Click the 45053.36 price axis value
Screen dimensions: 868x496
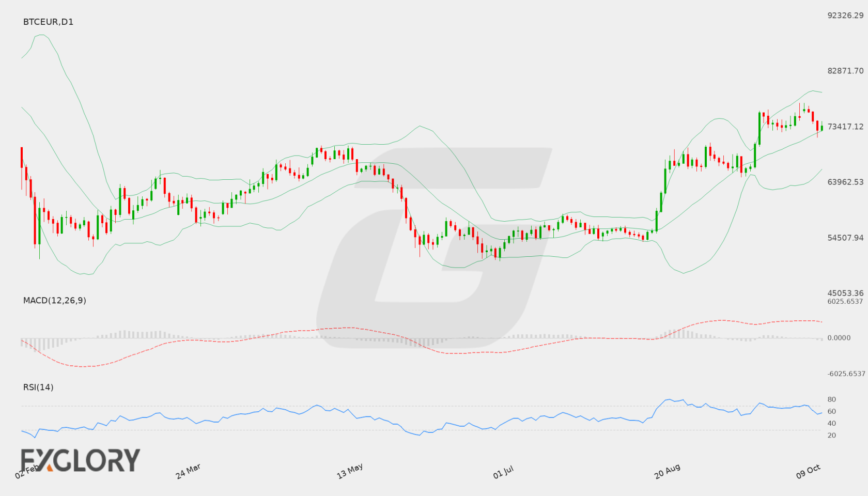coord(845,293)
